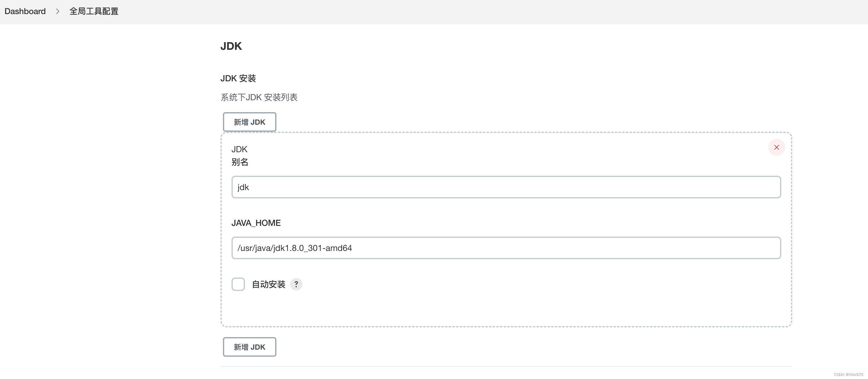Focus the JAVA_HOME path field
Viewport: 868px width, 379px height.
506,248
